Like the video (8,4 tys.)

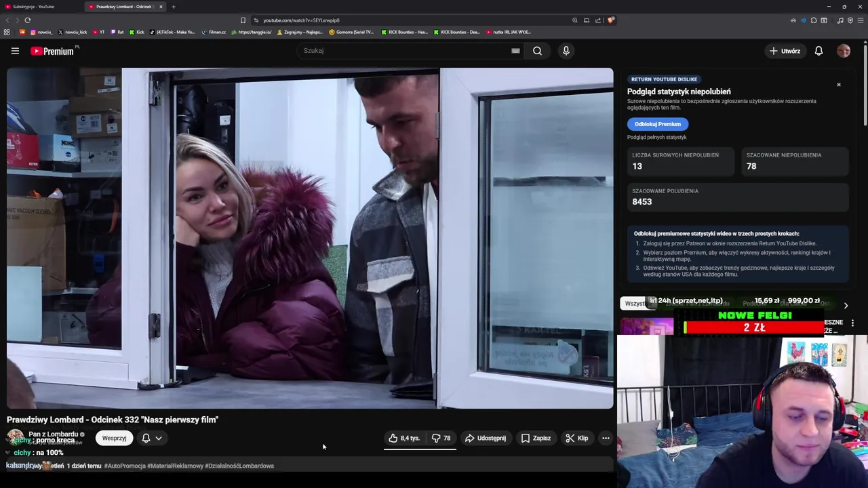404,438
